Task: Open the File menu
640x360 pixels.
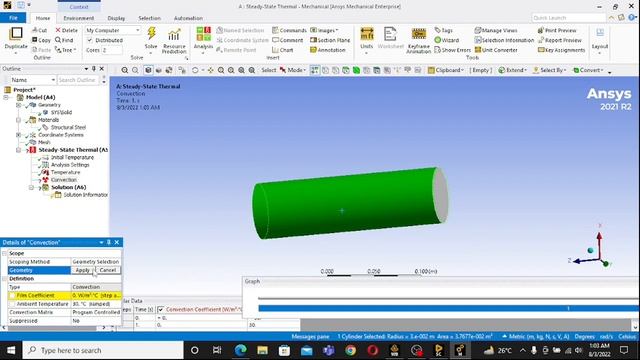Action: click(x=13, y=18)
